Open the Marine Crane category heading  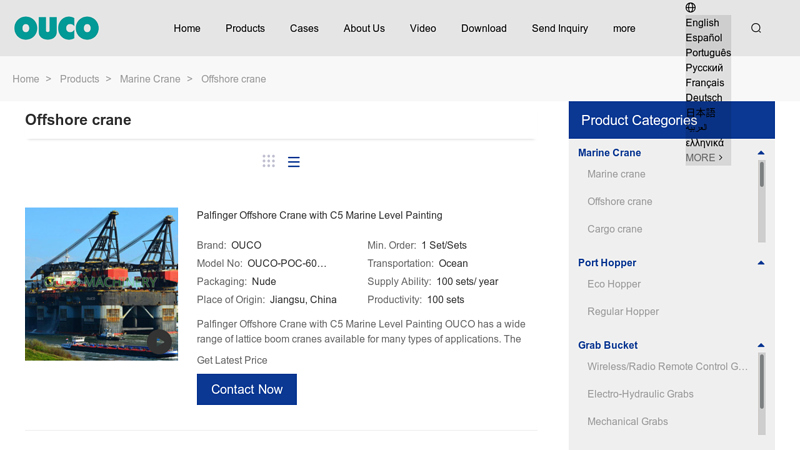click(609, 153)
